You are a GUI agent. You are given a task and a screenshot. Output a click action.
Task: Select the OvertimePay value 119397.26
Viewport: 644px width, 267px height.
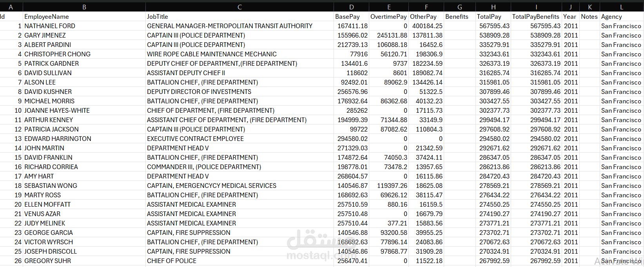[x=389, y=186]
